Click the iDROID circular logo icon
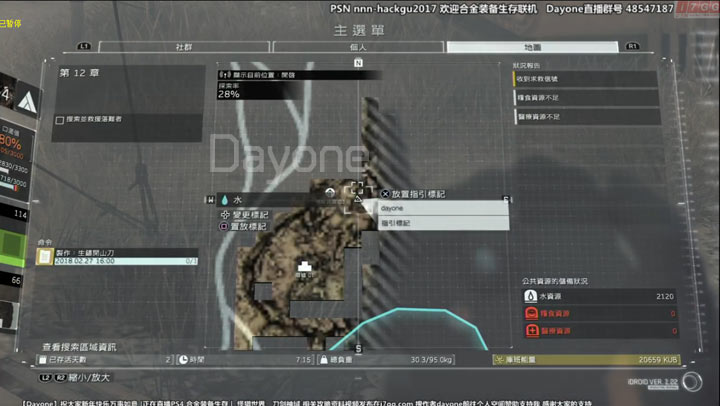This screenshot has height=406, width=720. click(x=692, y=382)
